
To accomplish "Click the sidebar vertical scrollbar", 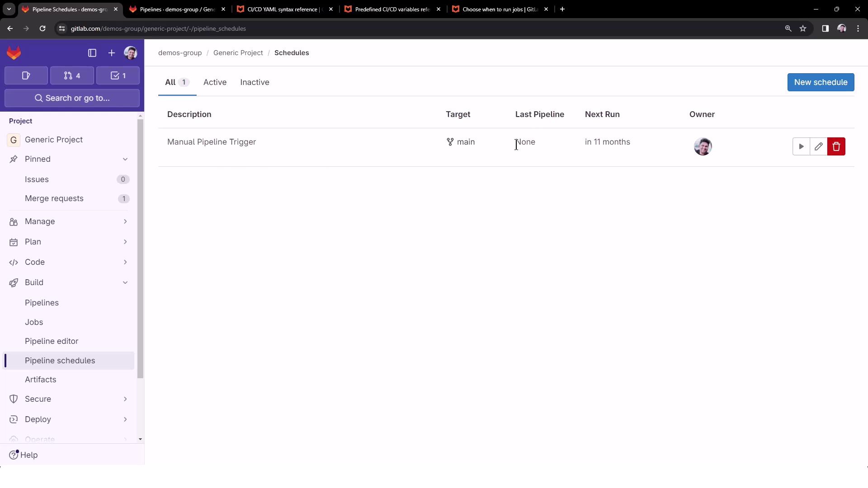I will point(140,249).
